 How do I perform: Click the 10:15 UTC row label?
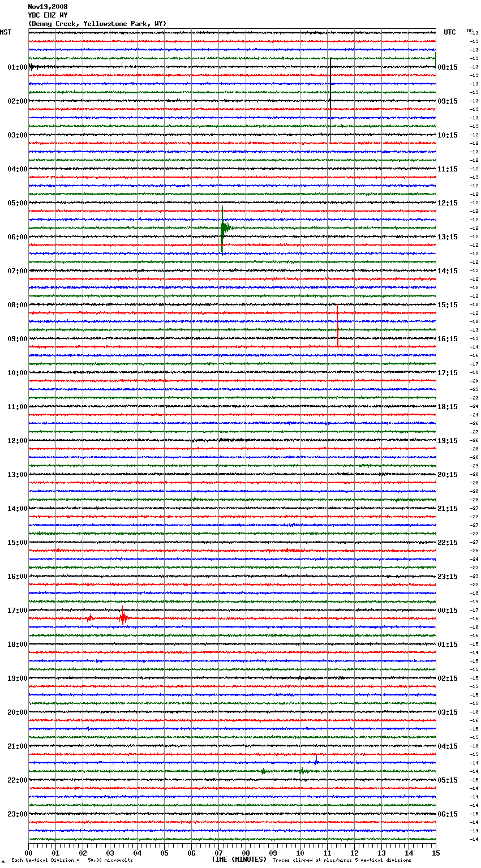point(448,135)
